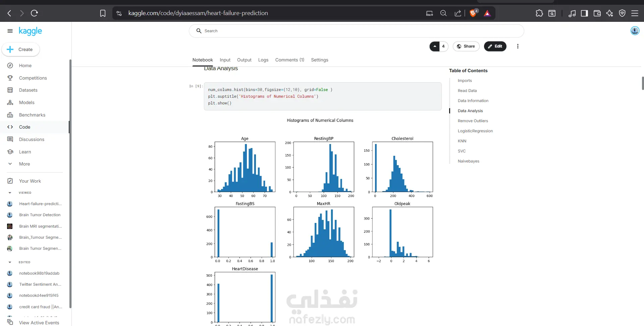The width and height of the screenshot is (644, 326).
Task: Click the Create button
Action: [x=20, y=49]
